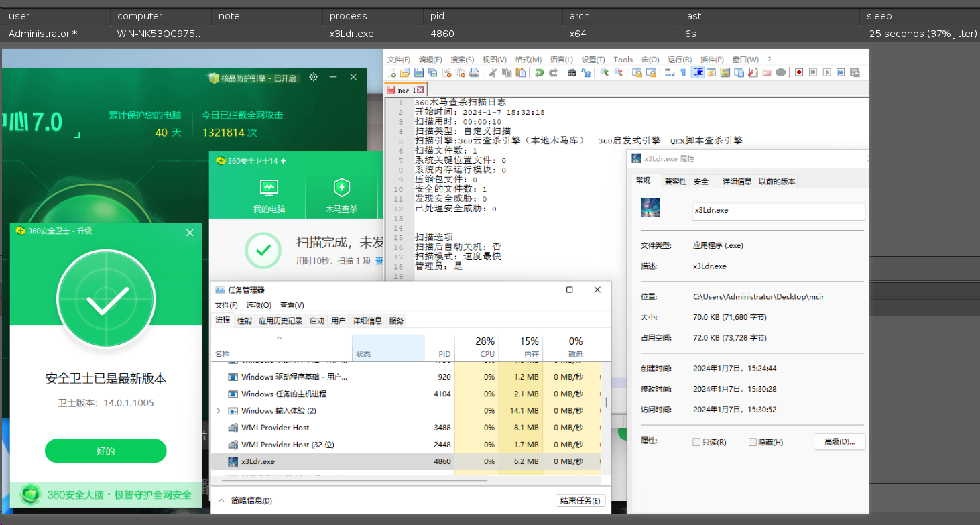Click the Redo arrow in Notepad++ toolbar

[x=553, y=72]
